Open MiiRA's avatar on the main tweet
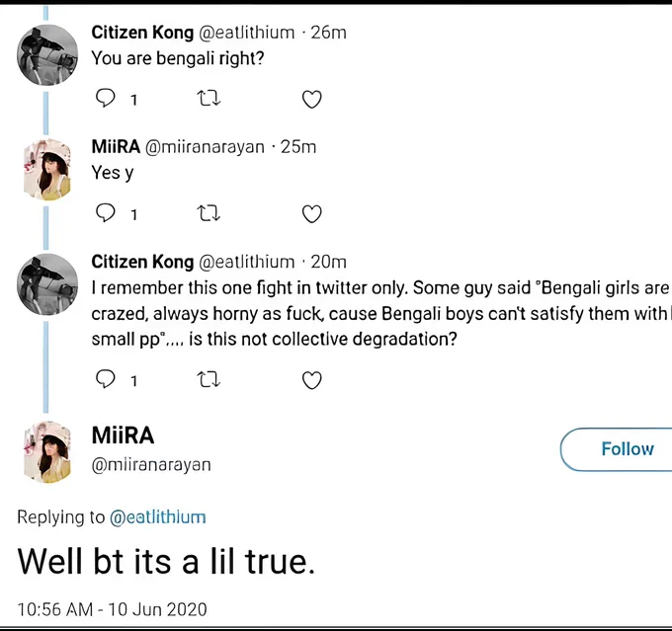Image resolution: width=672 pixels, height=631 pixels. click(x=47, y=452)
